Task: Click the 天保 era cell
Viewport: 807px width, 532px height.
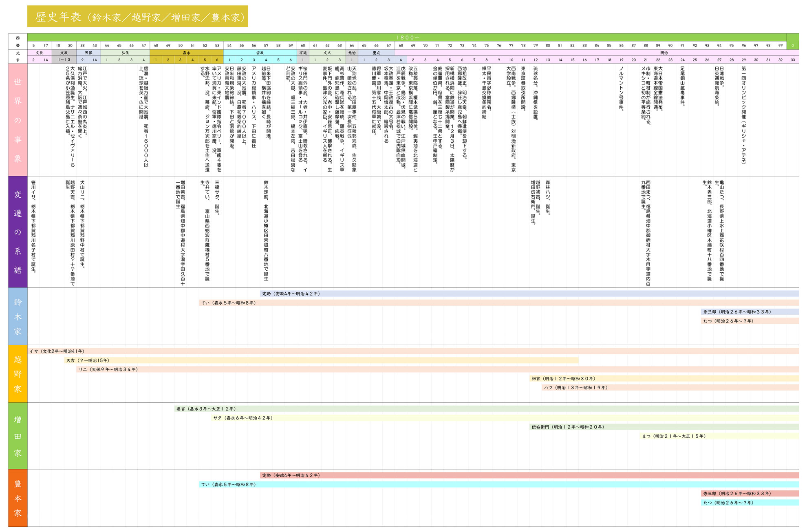Action: (88, 53)
